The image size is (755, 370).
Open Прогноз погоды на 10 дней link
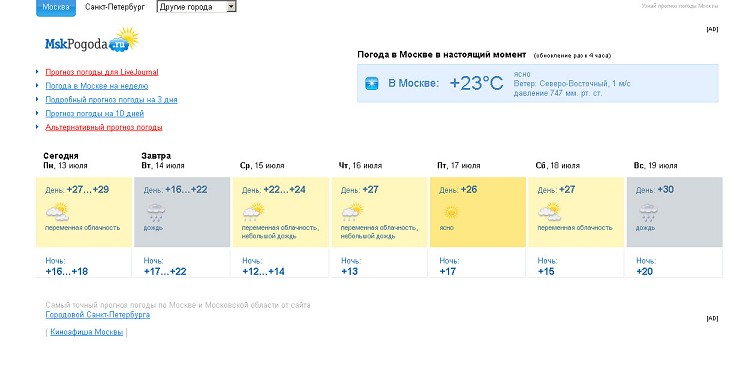point(95,114)
